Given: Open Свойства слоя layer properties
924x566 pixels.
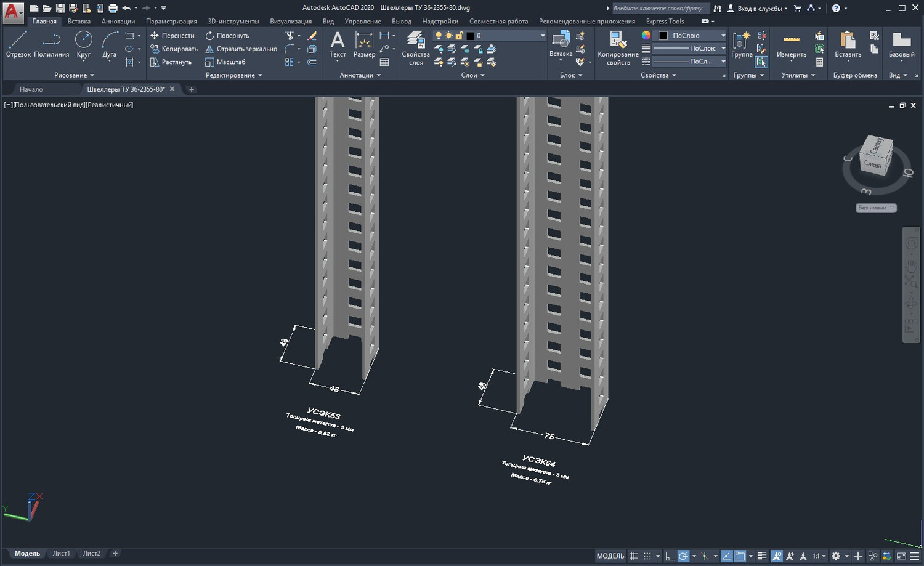Looking at the screenshot, I should tap(416, 48).
